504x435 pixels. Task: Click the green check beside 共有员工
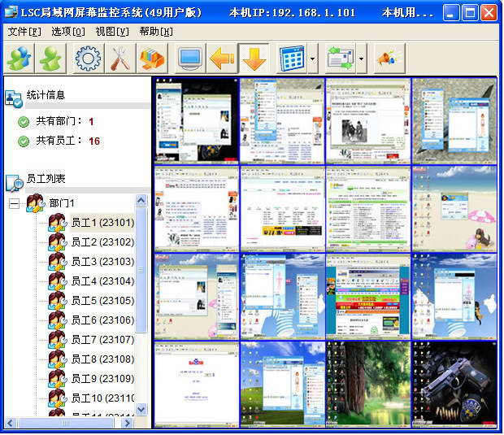tap(24, 141)
